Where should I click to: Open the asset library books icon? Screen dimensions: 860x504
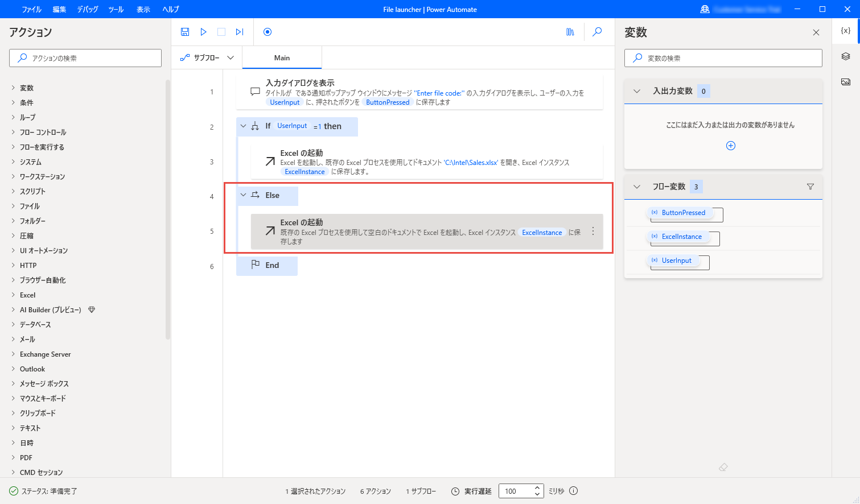pyautogui.click(x=570, y=32)
